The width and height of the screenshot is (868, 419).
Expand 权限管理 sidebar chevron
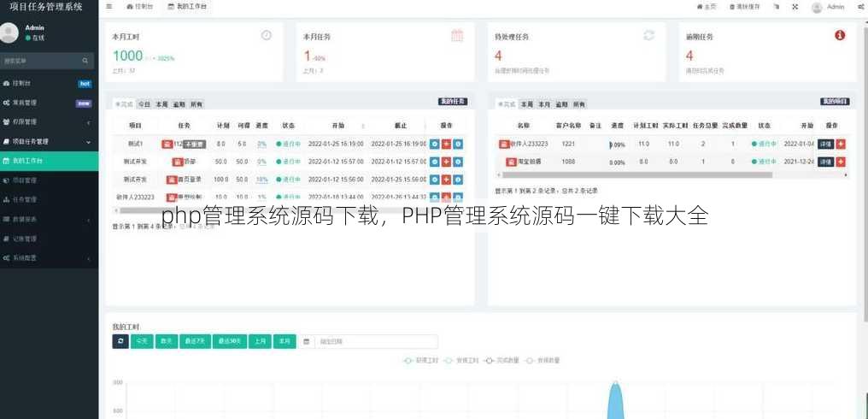click(89, 122)
